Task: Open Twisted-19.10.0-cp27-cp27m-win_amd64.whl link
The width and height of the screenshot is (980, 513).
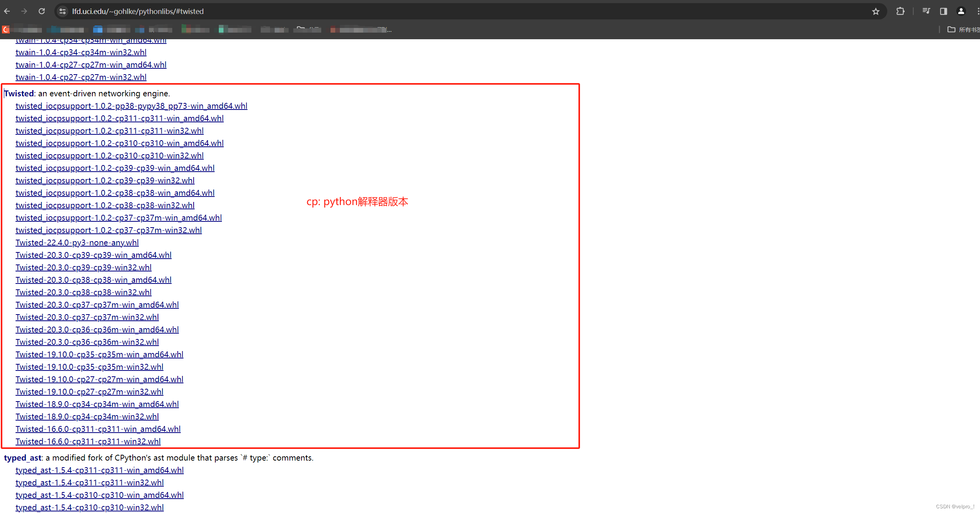Action: click(99, 379)
